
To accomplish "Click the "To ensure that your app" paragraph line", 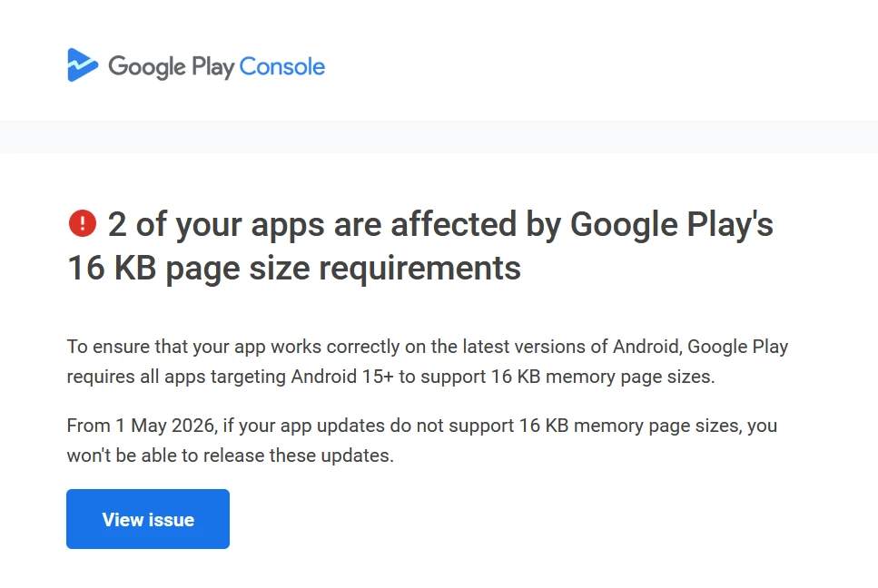I will click(428, 347).
